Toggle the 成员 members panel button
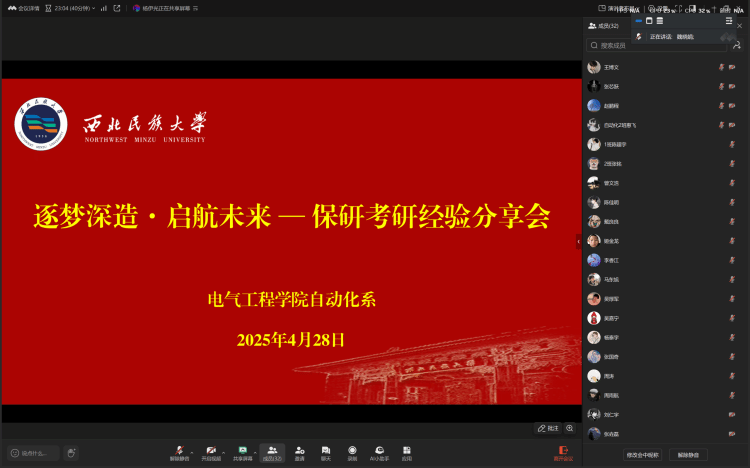750x468 pixels. tap(271, 450)
